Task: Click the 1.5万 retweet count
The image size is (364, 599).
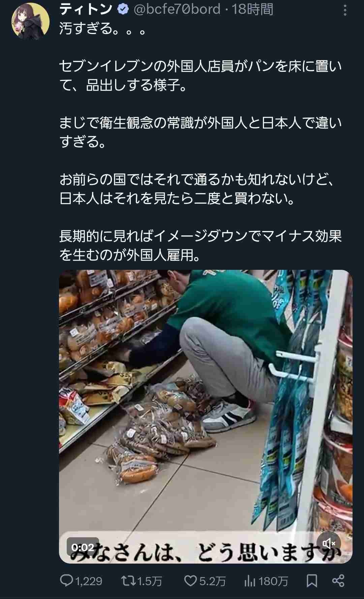Action: [x=150, y=581]
